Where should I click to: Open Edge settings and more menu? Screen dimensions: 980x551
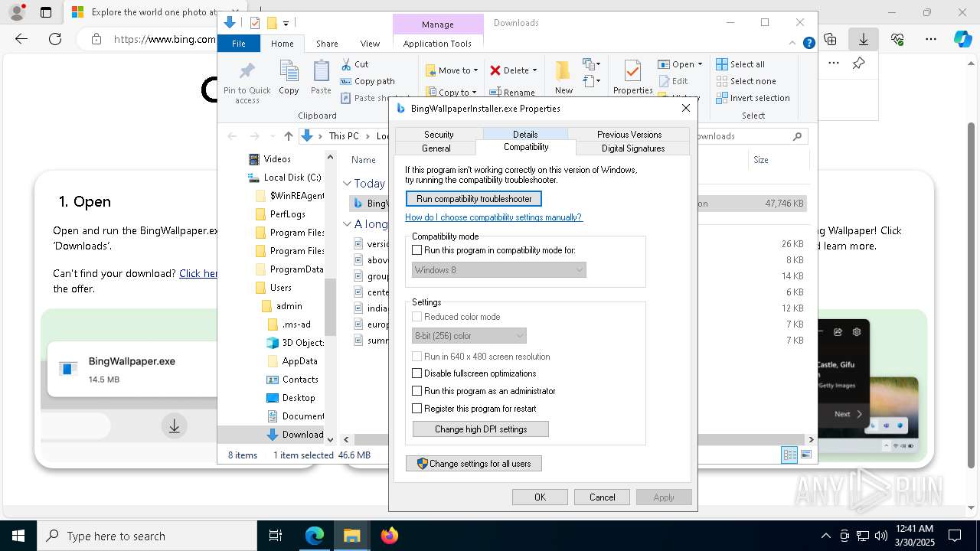point(930,39)
